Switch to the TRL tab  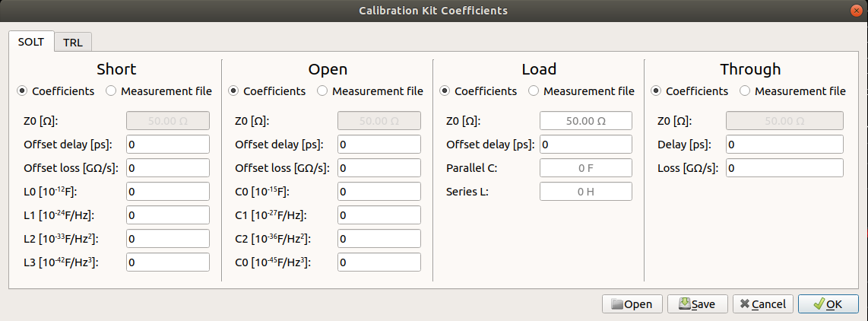click(73, 42)
